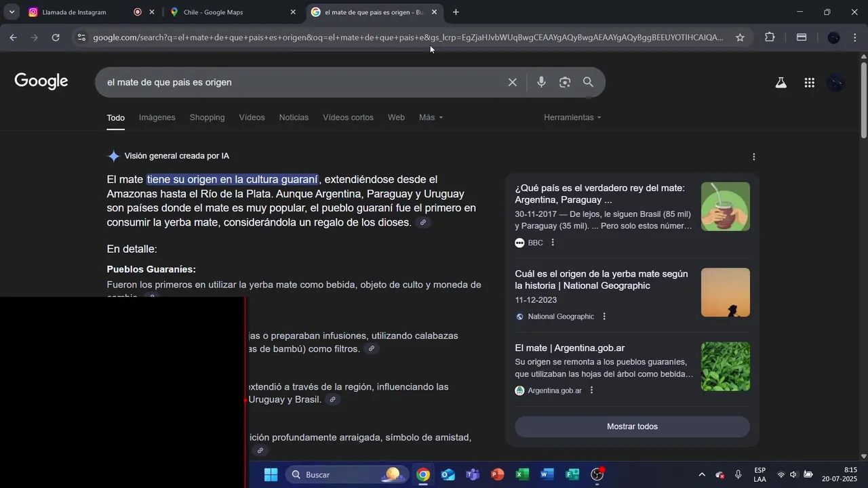This screenshot has width=868, height=488.
Task: Launch Outlook from the taskbar
Action: click(448, 474)
